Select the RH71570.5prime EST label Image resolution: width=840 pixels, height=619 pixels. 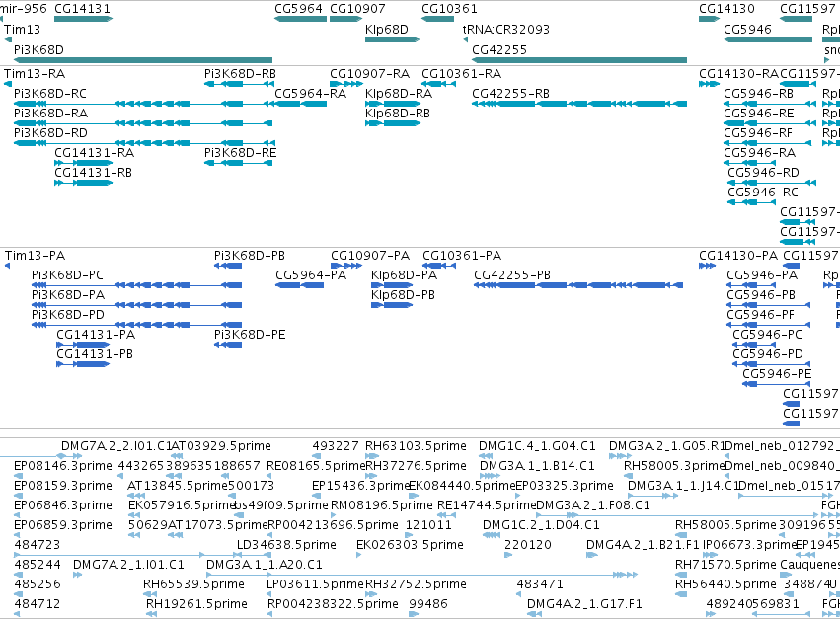click(x=725, y=565)
